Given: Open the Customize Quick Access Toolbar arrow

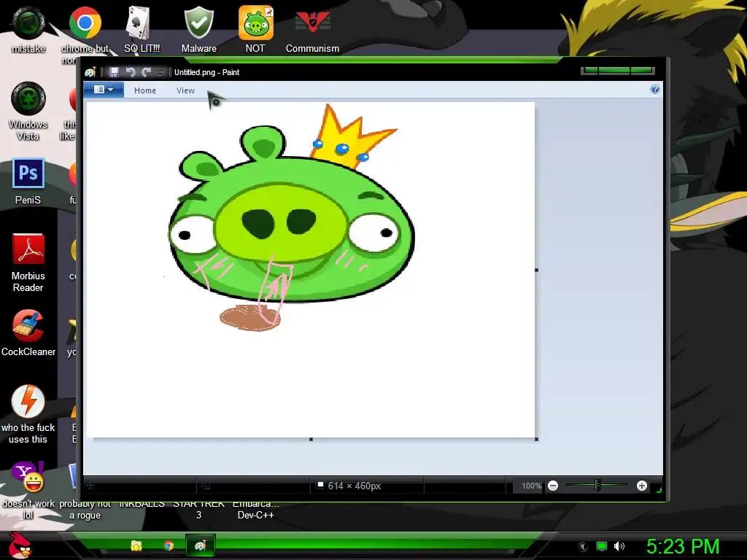Looking at the screenshot, I should [160, 73].
